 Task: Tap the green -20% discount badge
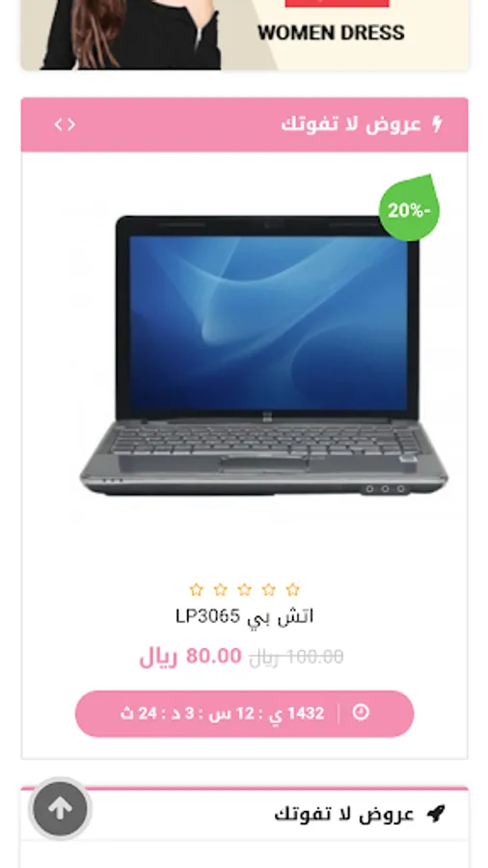410,209
